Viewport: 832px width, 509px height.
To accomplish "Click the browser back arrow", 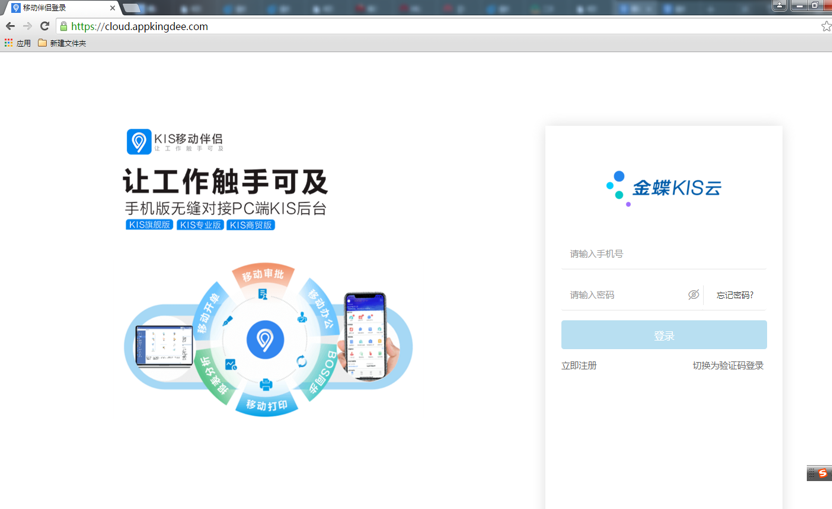I will [10, 26].
